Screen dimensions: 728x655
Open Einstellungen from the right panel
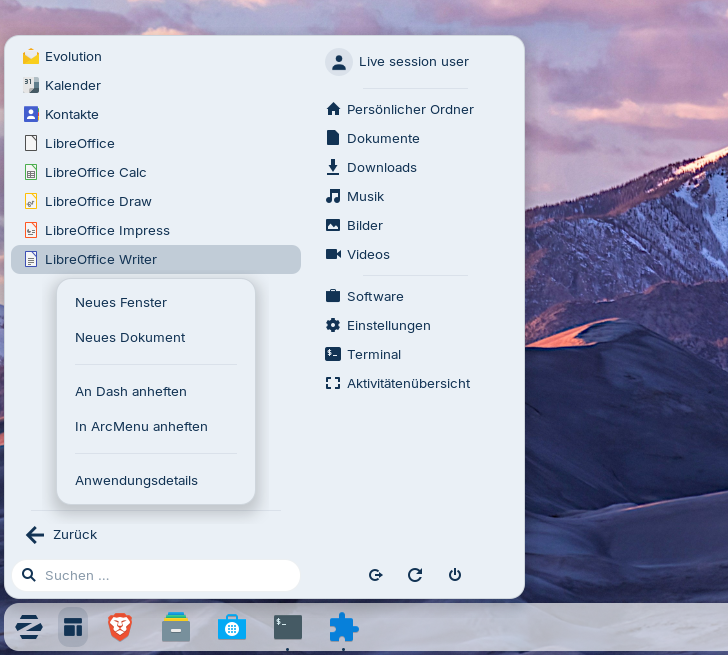(x=388, y=325)
